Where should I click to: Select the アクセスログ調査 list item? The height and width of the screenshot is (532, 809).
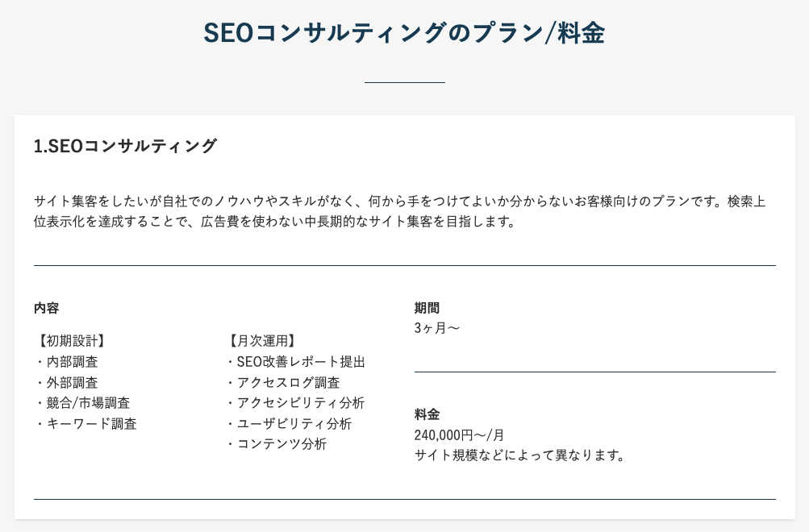coord(288,383)
